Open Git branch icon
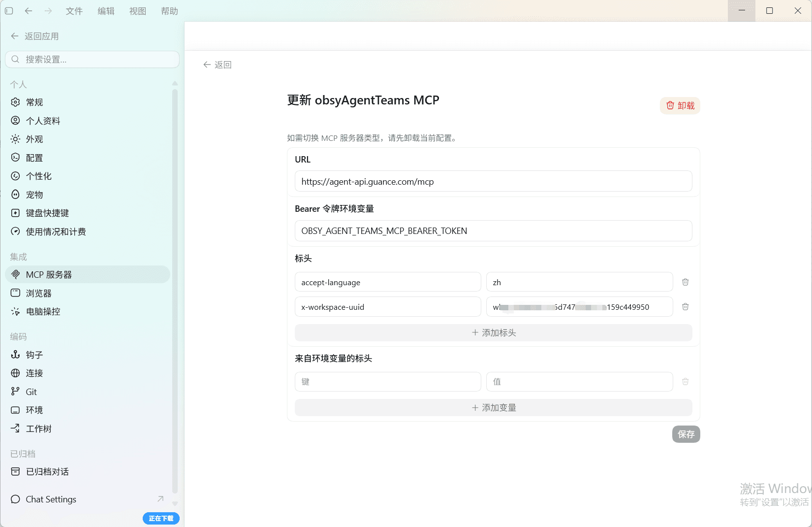This screenshot has height=527, width=812. pos(15,392)
